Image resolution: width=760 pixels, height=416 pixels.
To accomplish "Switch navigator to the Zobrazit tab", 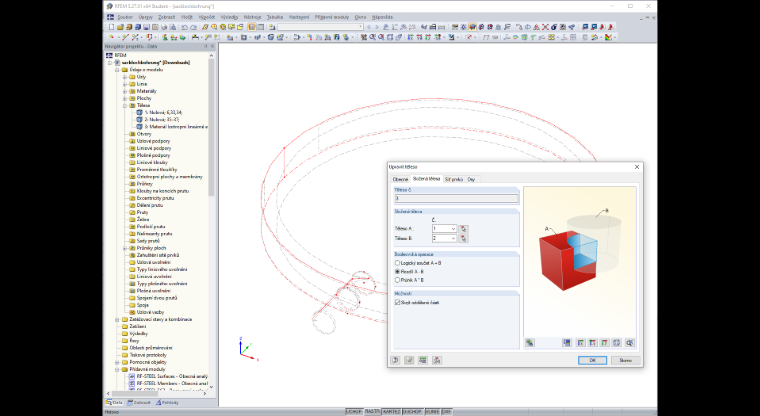I will [139, 402].
